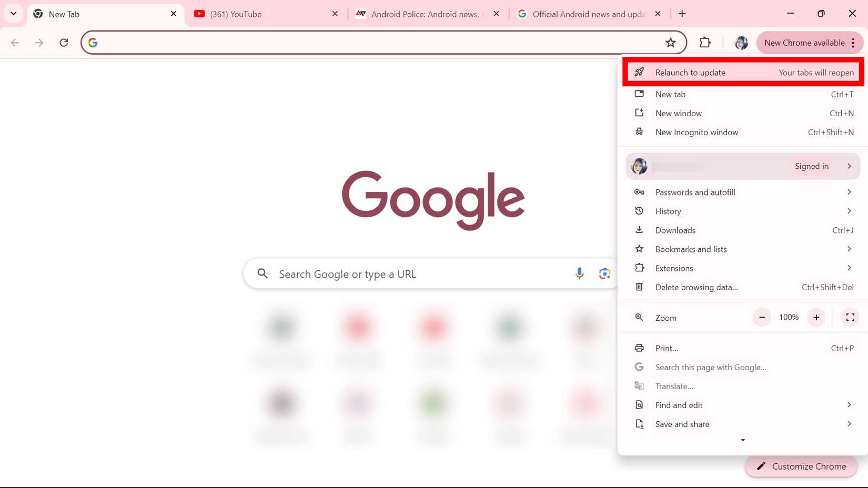
Task: Click the voice search microphone icon
Action: pos(579,273)
